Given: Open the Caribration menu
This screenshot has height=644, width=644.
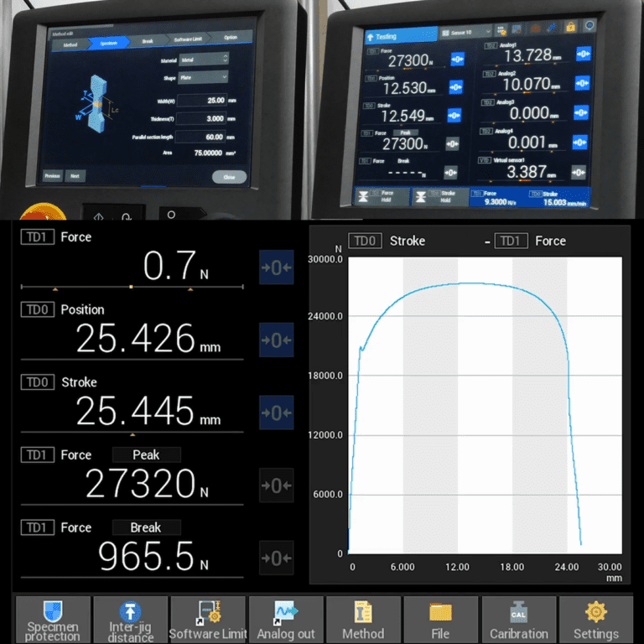Looking at the screenshot, I should point(519,620).
